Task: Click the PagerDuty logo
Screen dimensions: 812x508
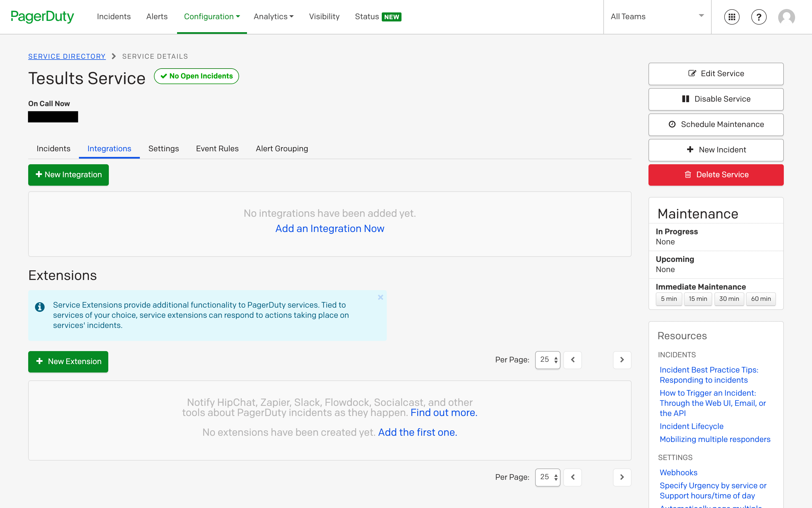Action: (42, 16)
